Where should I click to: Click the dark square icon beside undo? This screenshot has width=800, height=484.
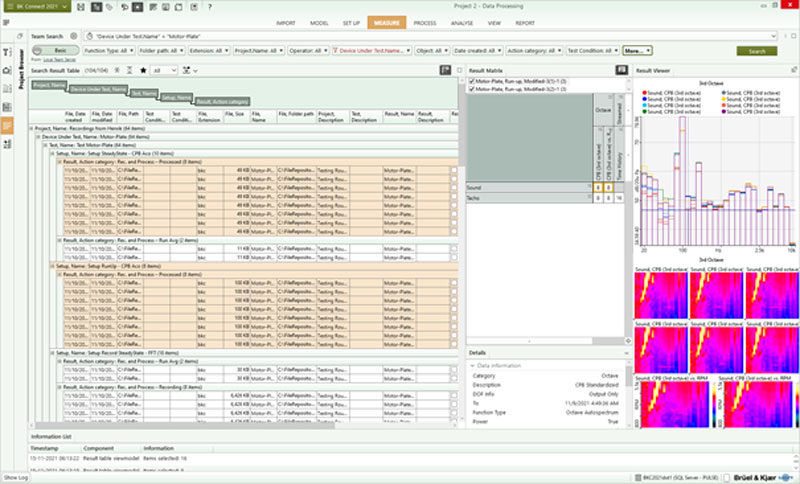137,7
